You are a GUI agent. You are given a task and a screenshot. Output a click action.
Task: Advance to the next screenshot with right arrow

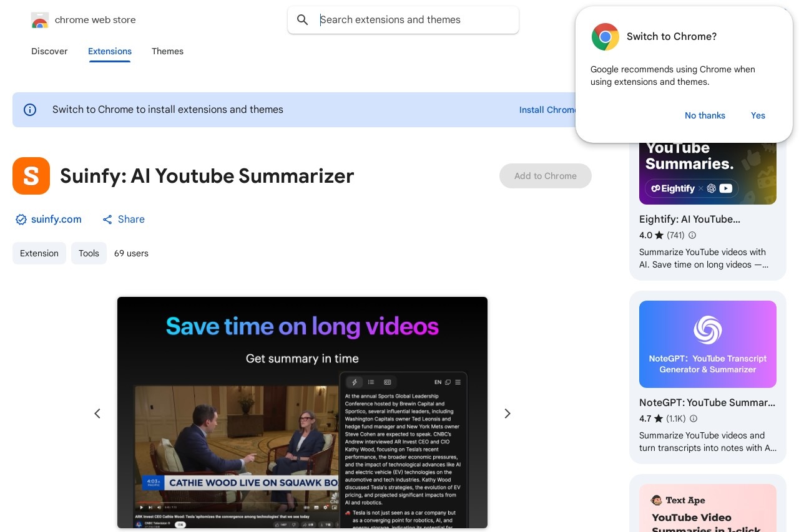tap(507, 414)
